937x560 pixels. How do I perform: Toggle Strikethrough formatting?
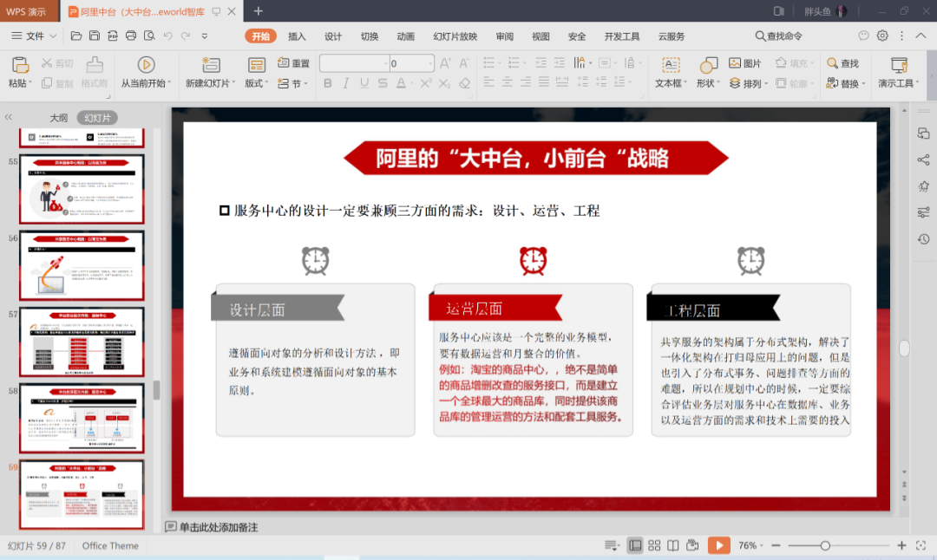[383, 83]
